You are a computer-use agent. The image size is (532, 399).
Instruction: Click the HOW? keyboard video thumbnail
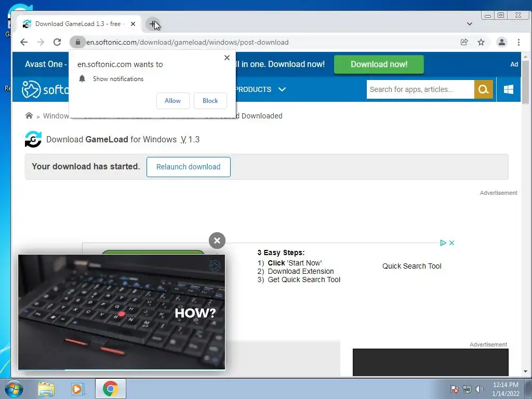(122, 312)
